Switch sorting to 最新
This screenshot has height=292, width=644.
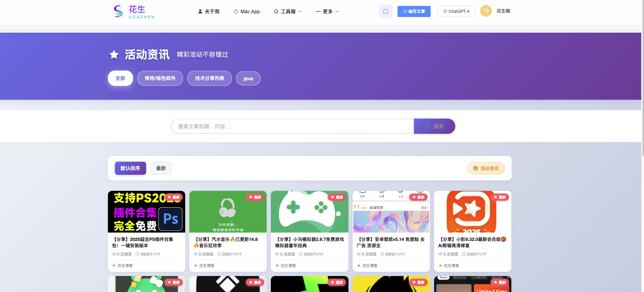(x=161, y=168)
